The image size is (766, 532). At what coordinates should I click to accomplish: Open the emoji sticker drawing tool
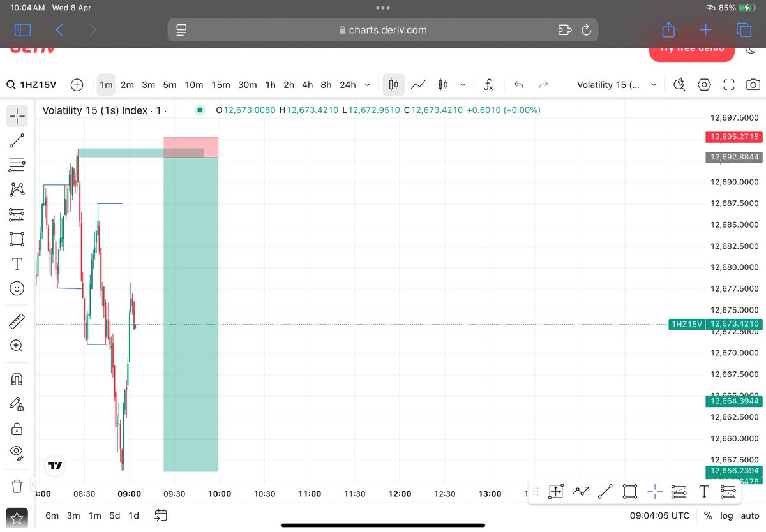point(17,288)
